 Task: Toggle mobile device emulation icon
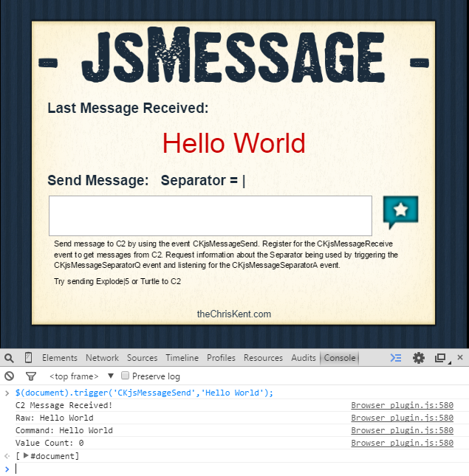(28, 358)
